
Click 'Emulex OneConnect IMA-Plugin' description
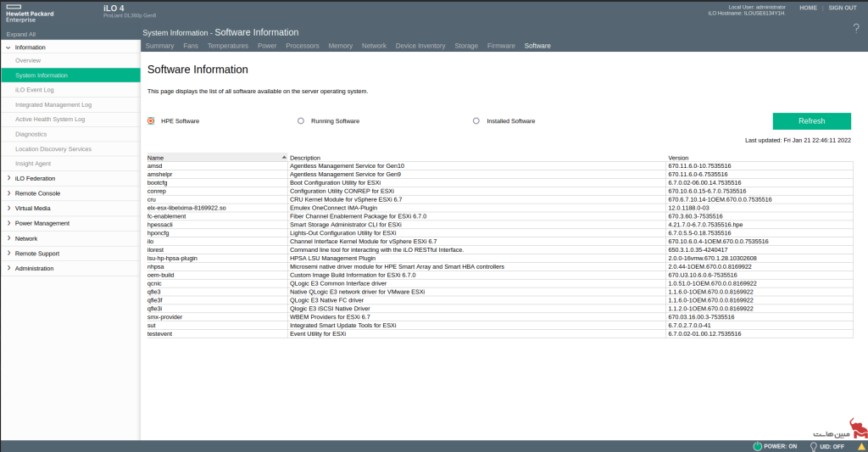click(x=333, y=209)
